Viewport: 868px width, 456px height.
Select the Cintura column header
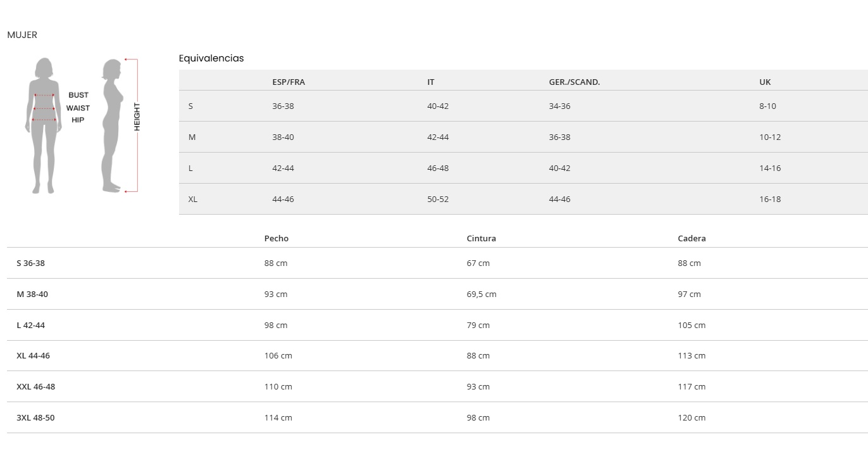481,238
